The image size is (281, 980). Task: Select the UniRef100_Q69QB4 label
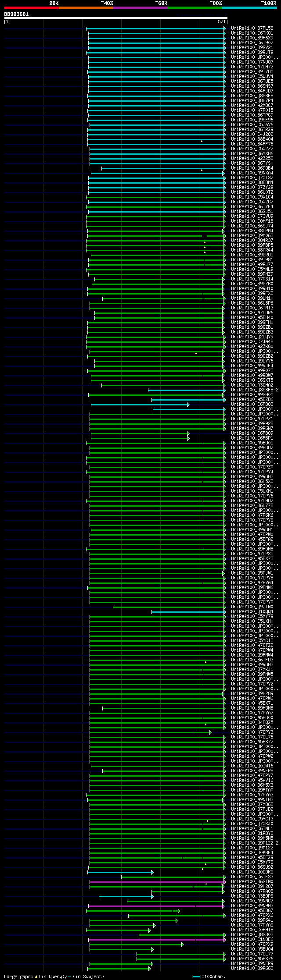coord(252,168)
